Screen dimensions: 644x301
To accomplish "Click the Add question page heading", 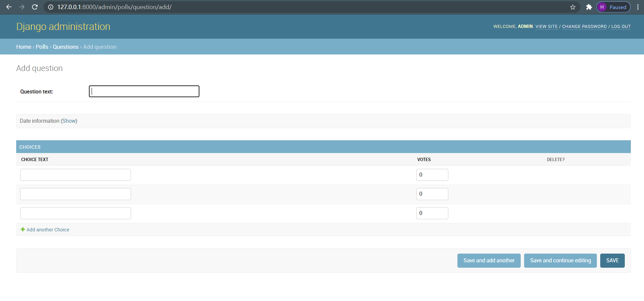I will pyautogui.click(x=39, y=68).
